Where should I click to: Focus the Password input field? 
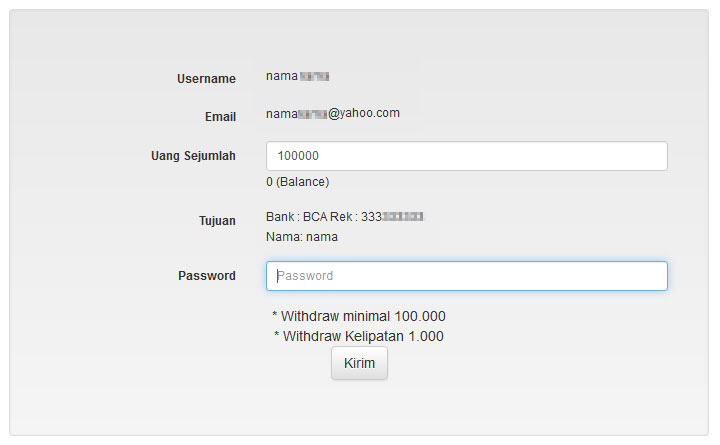(x=466, y=276)
